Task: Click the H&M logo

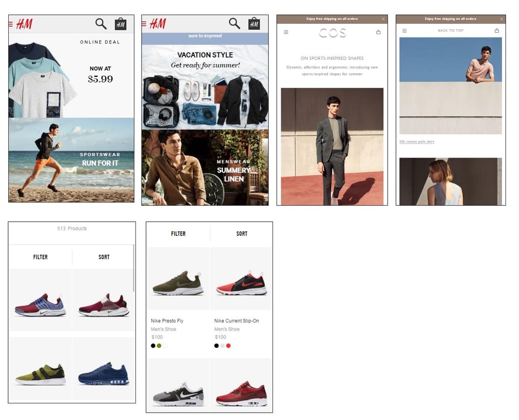Action: point(25,23)
